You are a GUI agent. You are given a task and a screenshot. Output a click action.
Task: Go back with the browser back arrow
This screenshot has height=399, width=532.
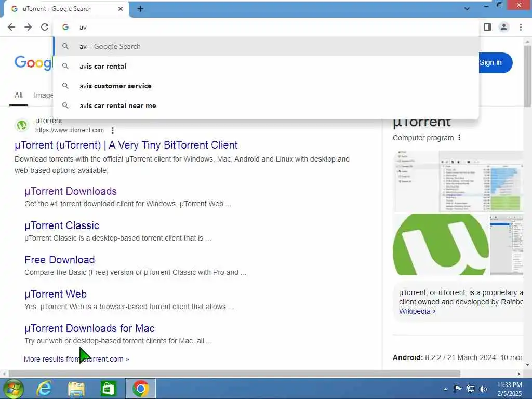click(x=11, y=27)
